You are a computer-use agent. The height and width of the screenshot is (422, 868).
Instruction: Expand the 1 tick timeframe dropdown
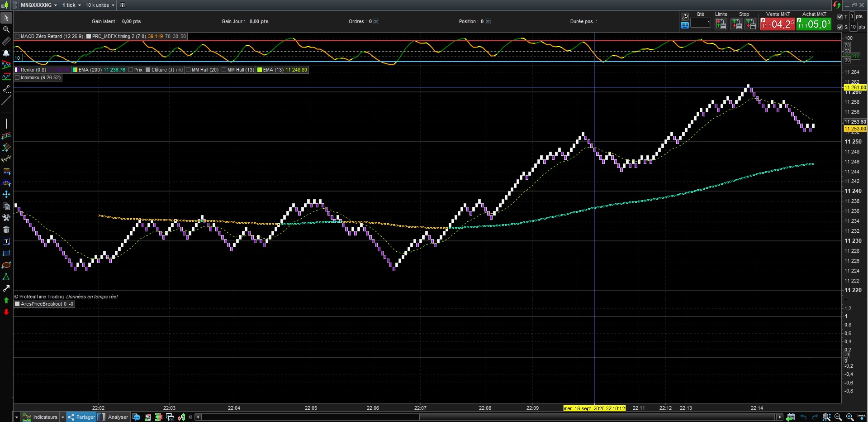tap(71, 5)
